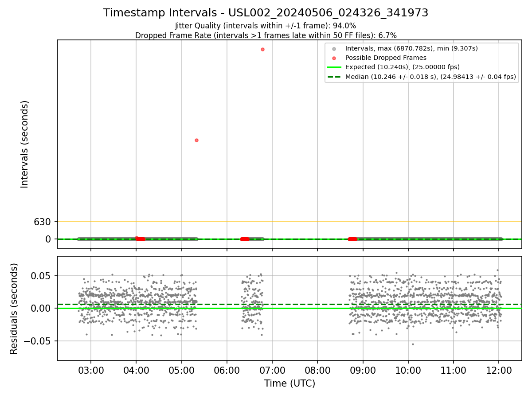Select the 'Dropped Frame Rate' 6.7% subtitle line
Screen dimensions: 532x399
(x=266, y=35)
